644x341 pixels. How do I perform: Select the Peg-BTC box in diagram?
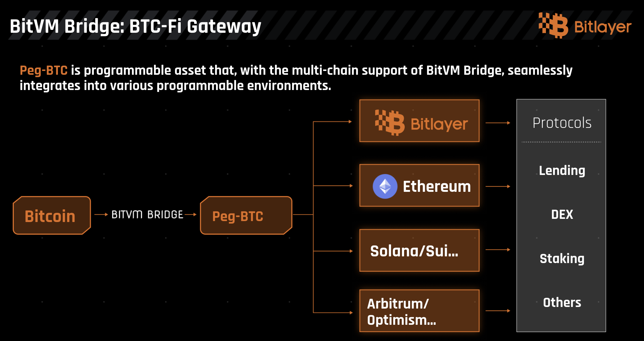tap(246, 216)
